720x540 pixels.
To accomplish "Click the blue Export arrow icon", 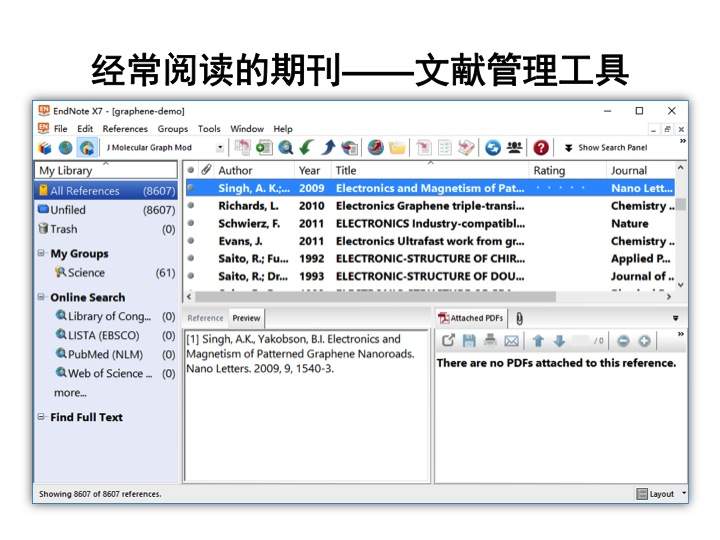I will pos(328,147).
